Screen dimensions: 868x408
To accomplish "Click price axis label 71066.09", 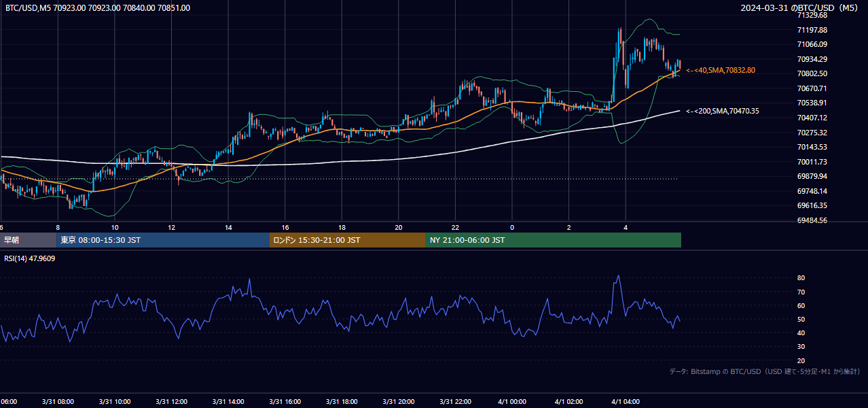I will (x=812, y=44).
